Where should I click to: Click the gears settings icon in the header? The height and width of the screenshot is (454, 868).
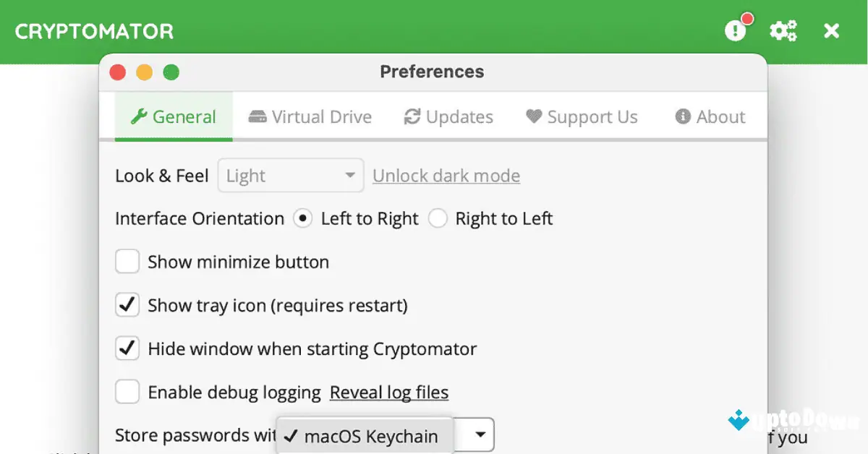coord(783,30)
